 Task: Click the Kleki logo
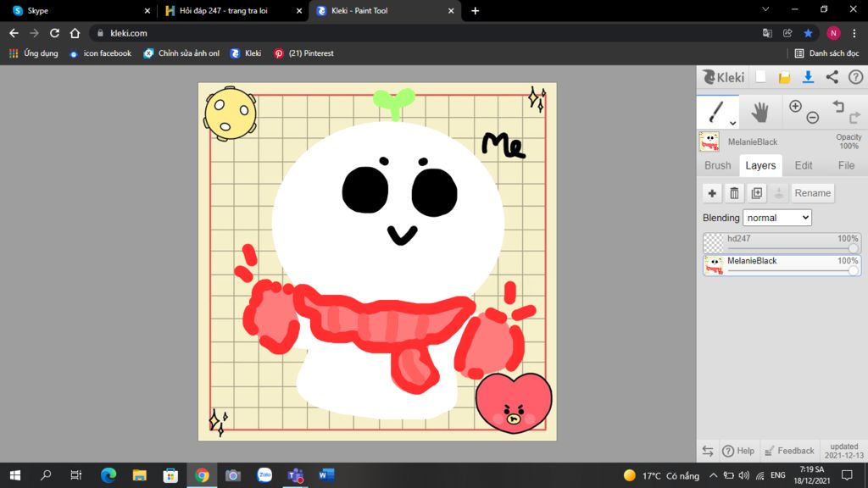(724, 77)
